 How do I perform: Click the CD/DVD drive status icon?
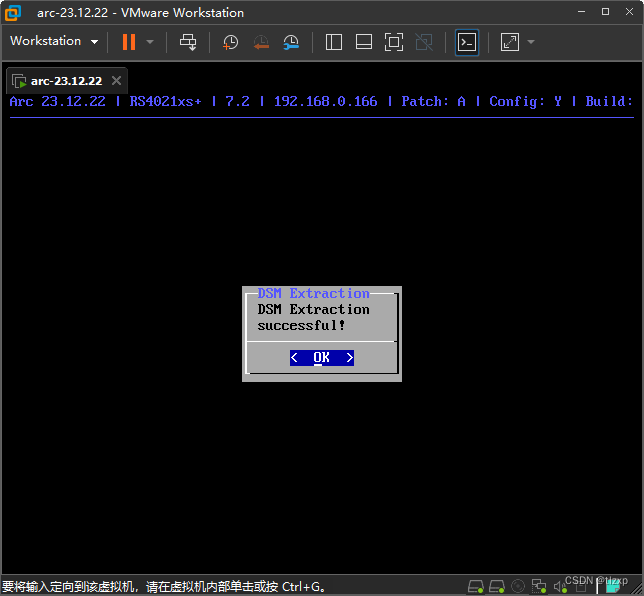tap(518, 586)
